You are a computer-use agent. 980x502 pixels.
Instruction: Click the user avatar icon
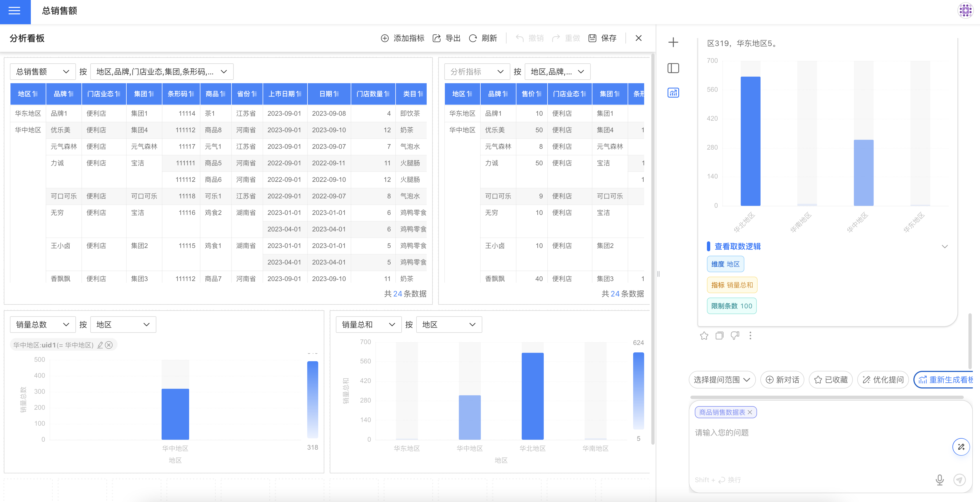pos(965,11)
